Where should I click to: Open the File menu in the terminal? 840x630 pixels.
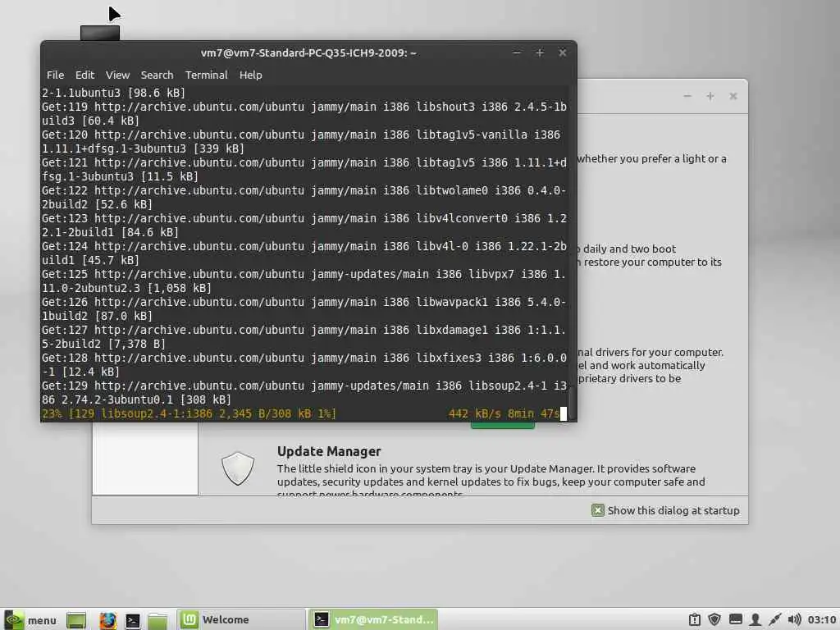[55, 75]
